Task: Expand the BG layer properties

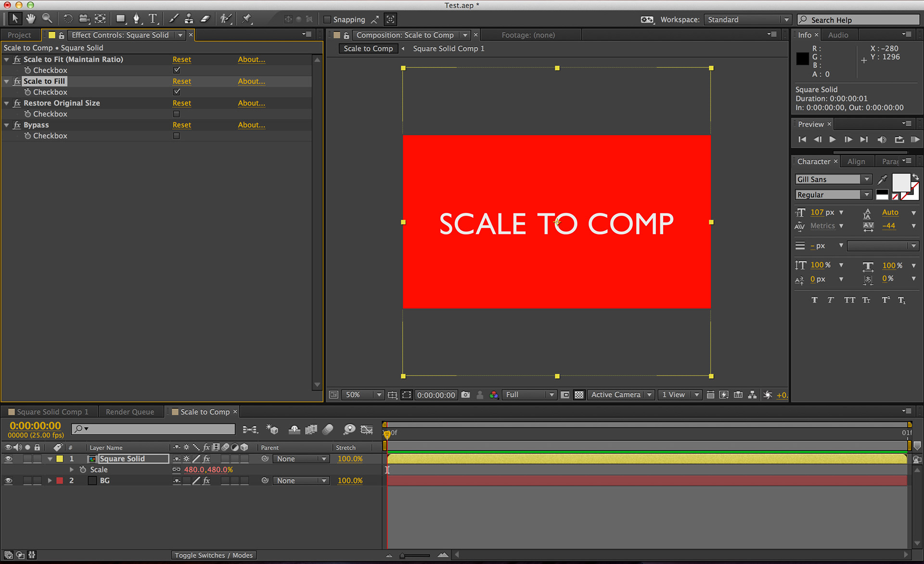Action: 50,481
